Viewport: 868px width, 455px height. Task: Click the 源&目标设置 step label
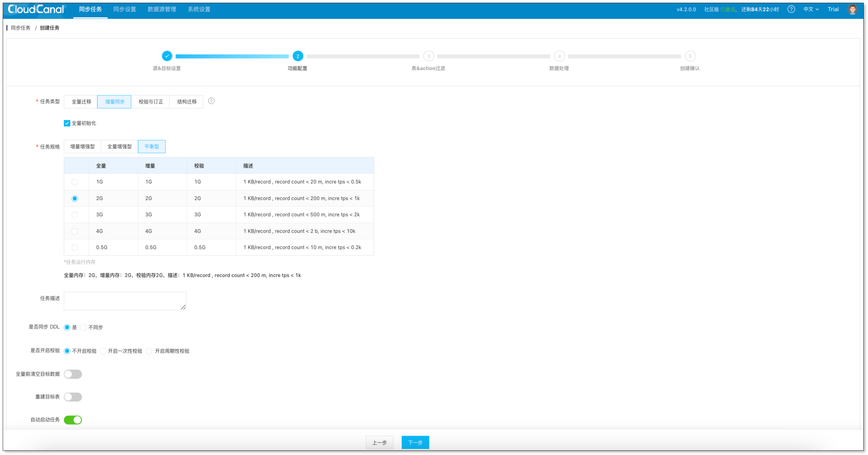click(167, 68)
